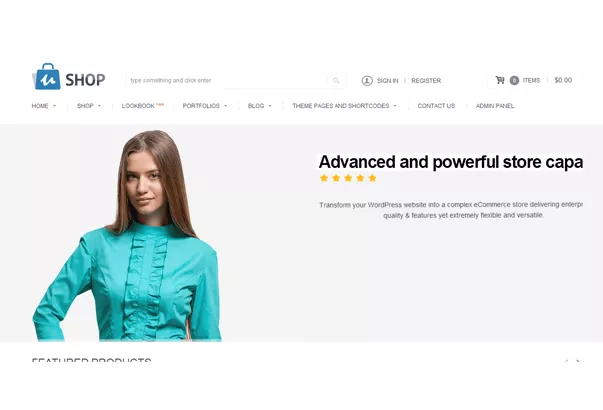Viewport: 603px width, 410px height.
Task: Click the first gold rating star
Action: (324, 178)
